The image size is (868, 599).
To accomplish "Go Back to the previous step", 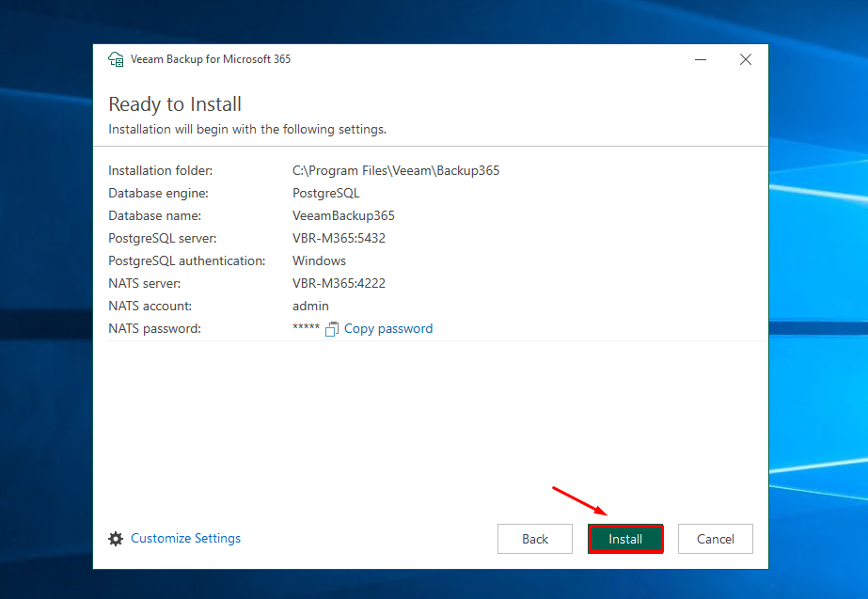I will (535, 539).
